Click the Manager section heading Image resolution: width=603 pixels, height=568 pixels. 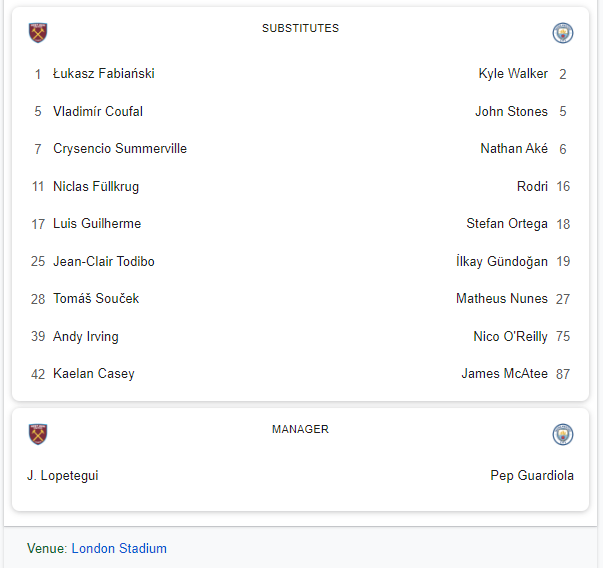300,429
